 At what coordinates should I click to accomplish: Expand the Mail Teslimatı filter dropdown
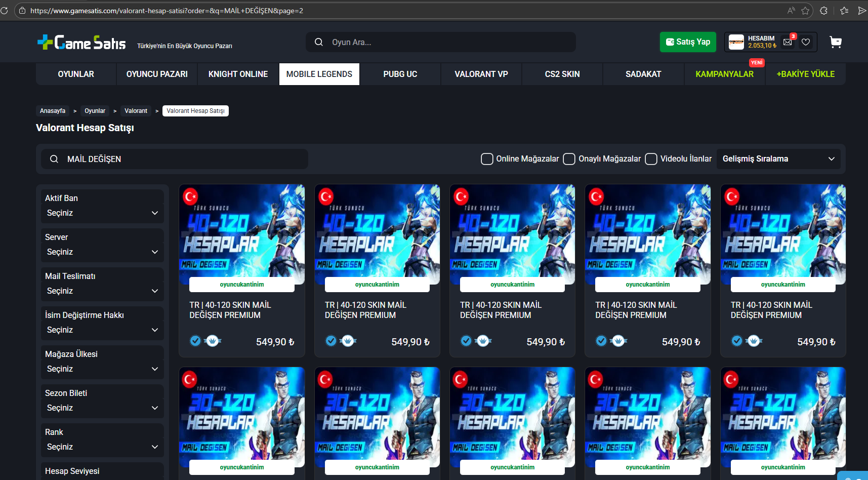point(102,291)
